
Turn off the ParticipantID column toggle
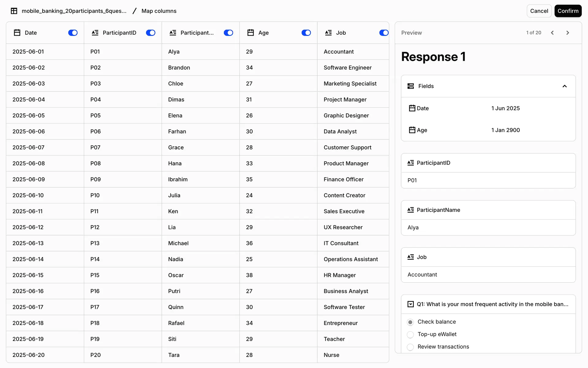[x=151, y=33]
